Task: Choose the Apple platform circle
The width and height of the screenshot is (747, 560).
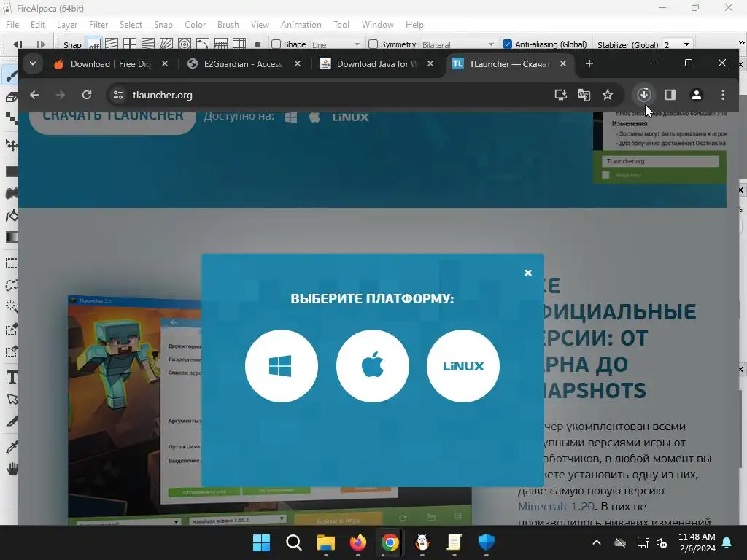Action: 373,366
